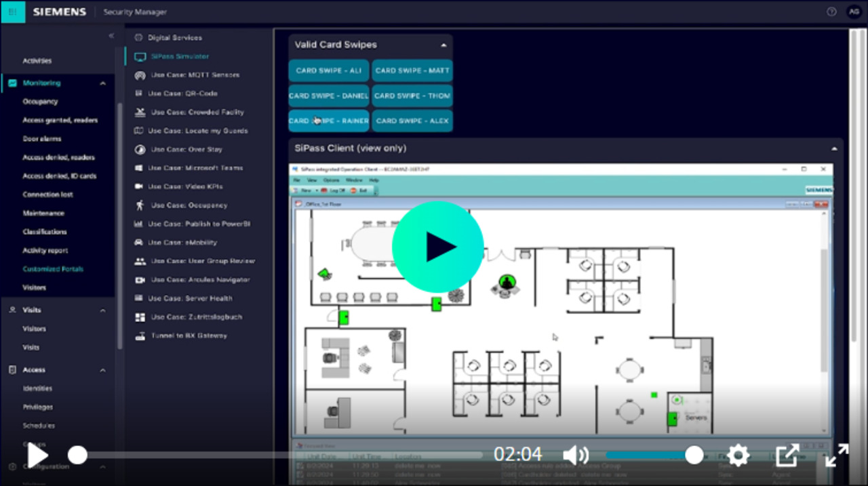Collapse the Visits section chevron
The image size is (868, 486).
point(103,310)
